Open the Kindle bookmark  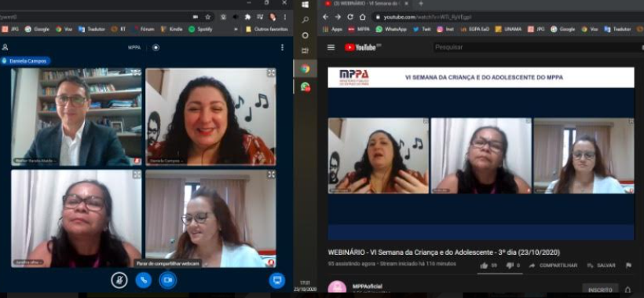[172, 29]
